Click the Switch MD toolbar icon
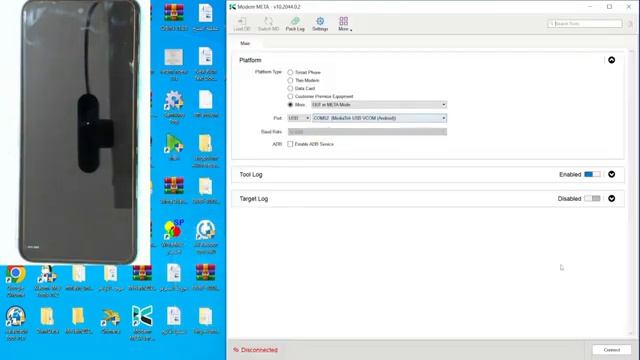This screenshot has width=640, height=360. [x=268, y=24]
